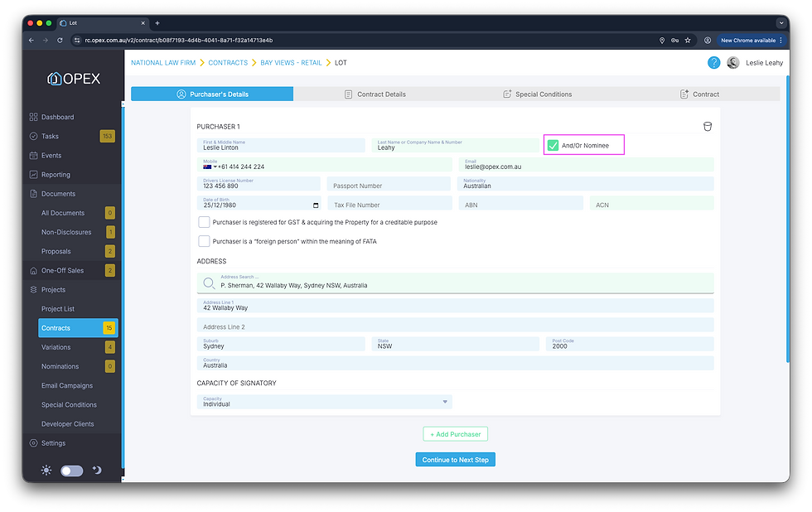Click the moon dark-mode icon

coord(97,470)
